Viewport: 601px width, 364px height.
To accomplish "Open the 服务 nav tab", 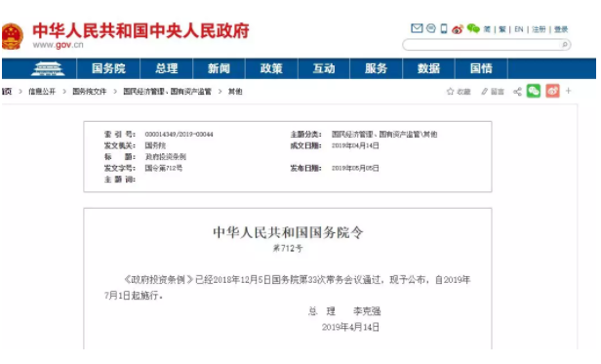I will point(376,68).
